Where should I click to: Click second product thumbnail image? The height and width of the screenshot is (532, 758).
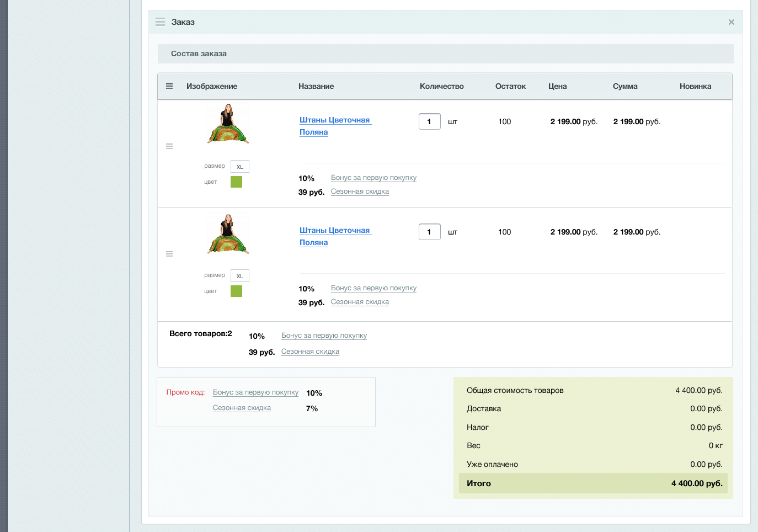tap(228, 234)
